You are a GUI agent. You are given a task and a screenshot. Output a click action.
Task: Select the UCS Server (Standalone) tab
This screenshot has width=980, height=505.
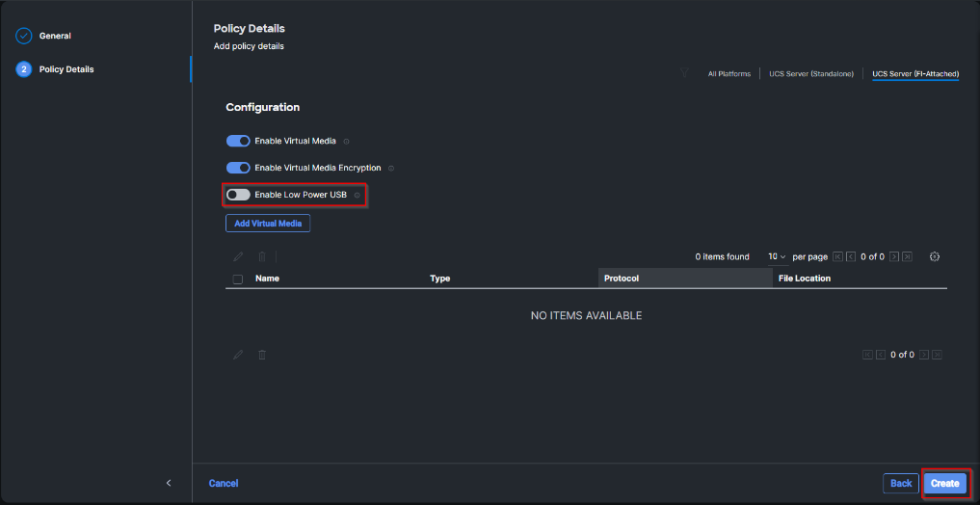coord(811,74)
